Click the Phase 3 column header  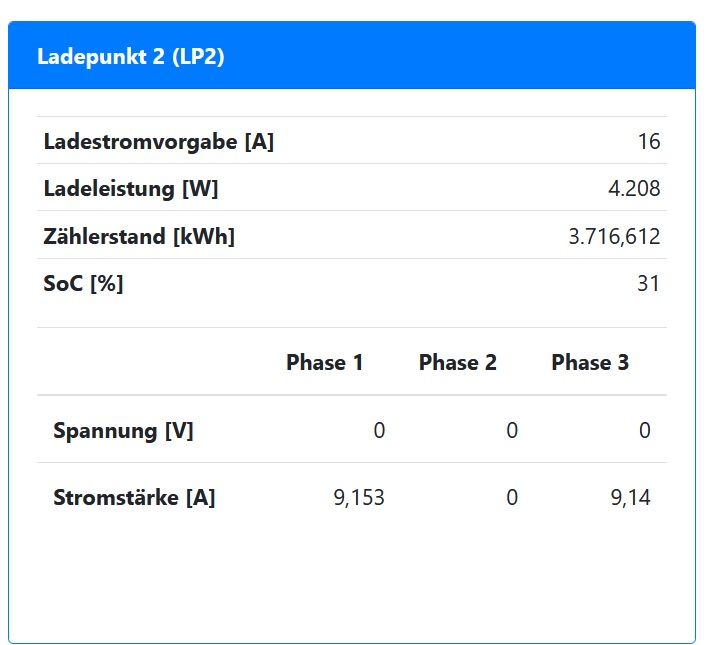590,363
